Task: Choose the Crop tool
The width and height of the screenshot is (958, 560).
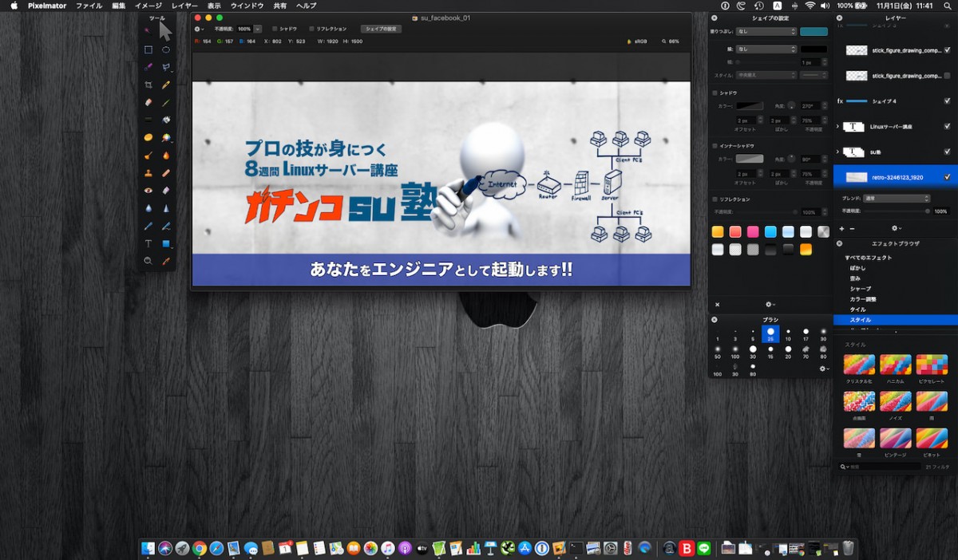Action: coord(148,85)
